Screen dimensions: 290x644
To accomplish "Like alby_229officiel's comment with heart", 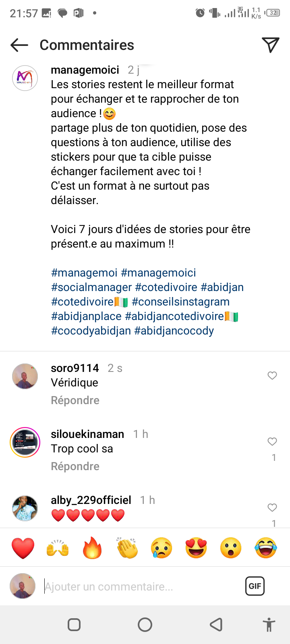I will [x=272, y=508].
